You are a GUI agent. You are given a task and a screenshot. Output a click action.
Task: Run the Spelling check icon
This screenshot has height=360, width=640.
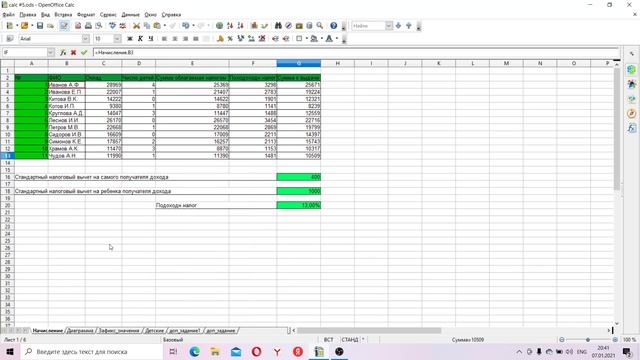(113, 26)
